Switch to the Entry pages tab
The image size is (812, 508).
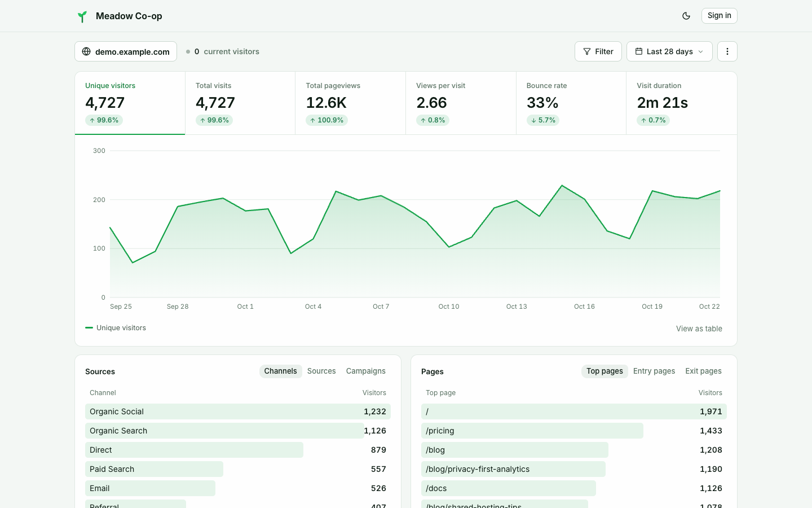click(x=654, y=371)
